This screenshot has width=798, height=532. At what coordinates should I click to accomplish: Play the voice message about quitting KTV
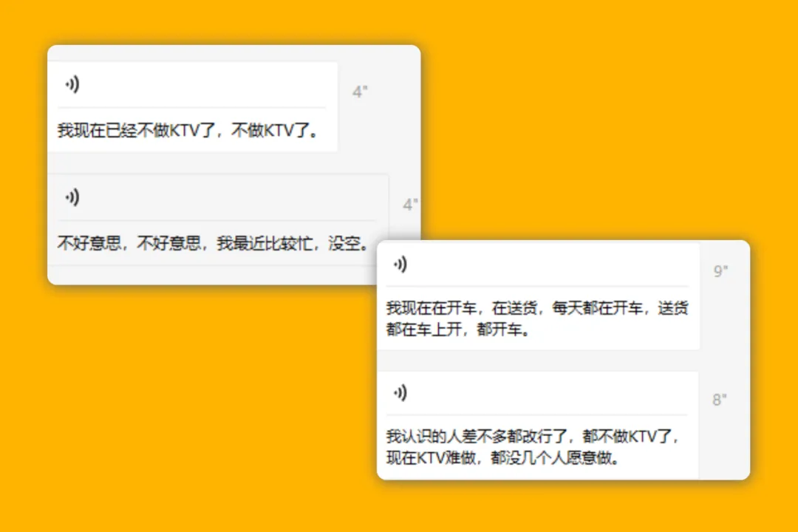point(72,84)
